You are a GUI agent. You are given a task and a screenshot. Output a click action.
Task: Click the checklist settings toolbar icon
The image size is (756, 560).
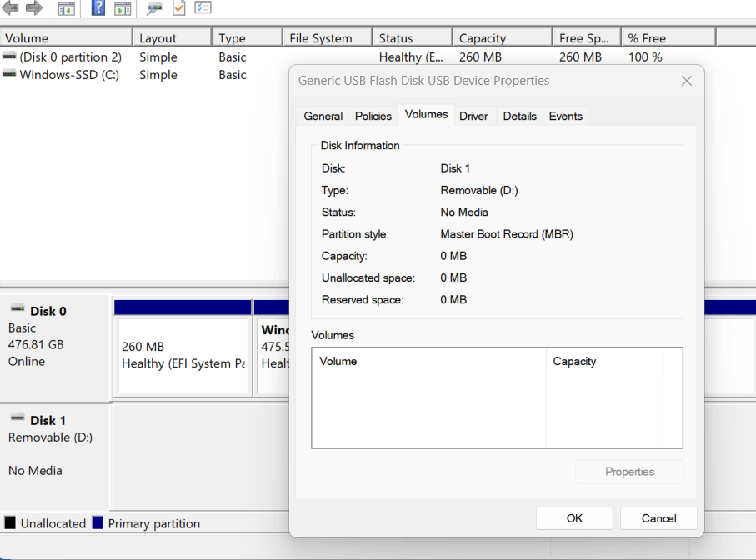203,7
